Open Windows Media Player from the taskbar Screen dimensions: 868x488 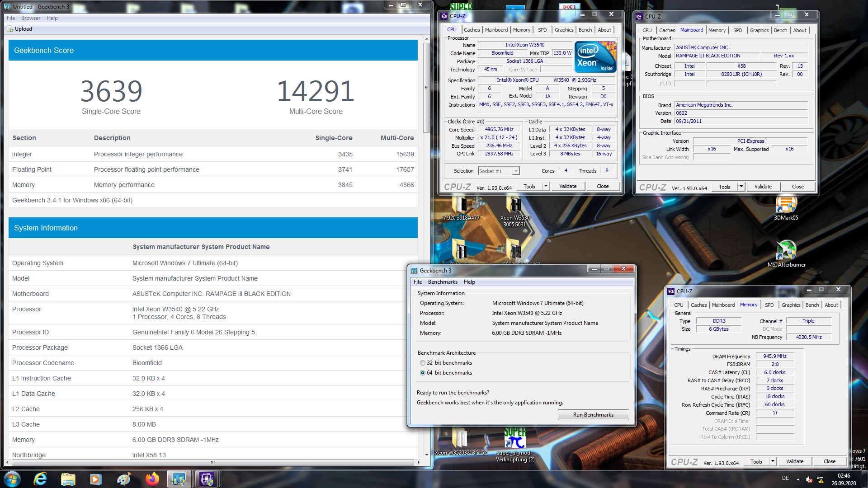[x=96, y=479]
